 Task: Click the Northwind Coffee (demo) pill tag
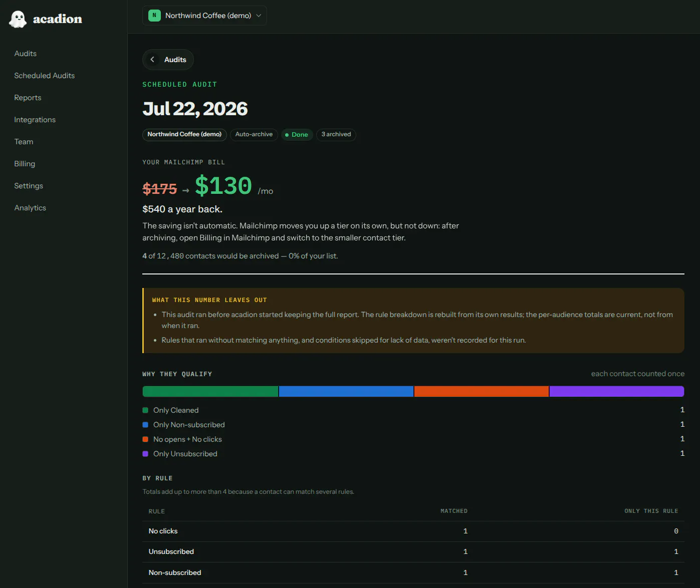click(x=184, y=135)
